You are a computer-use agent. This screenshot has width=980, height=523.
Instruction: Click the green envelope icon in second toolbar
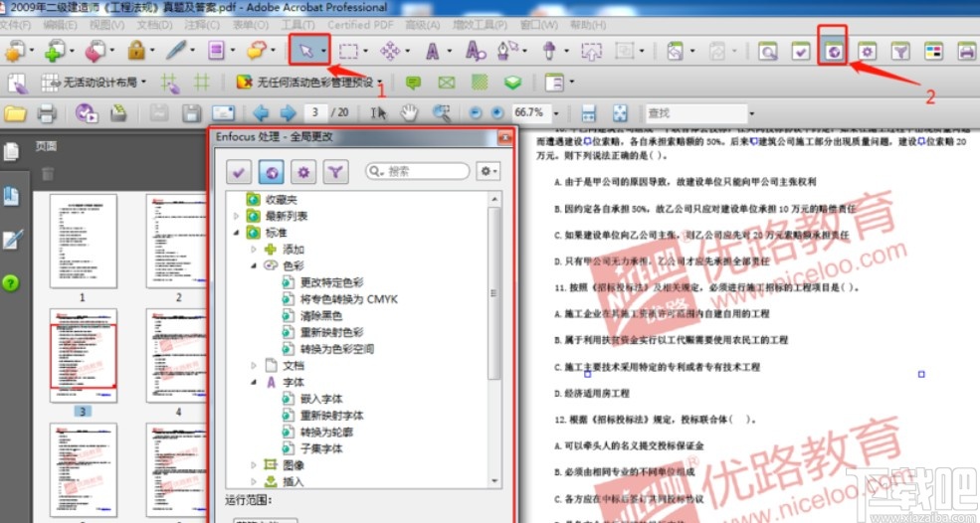click(447, 82)
